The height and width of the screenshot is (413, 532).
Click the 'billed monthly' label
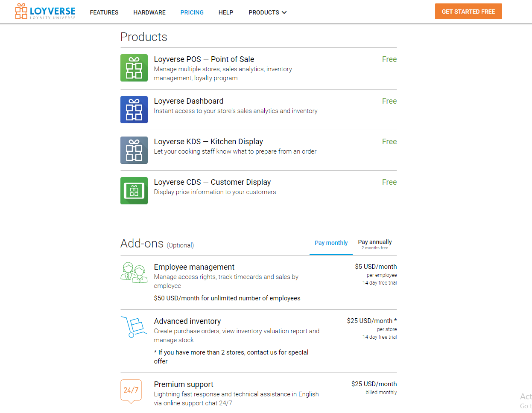[x=381, y=393]
